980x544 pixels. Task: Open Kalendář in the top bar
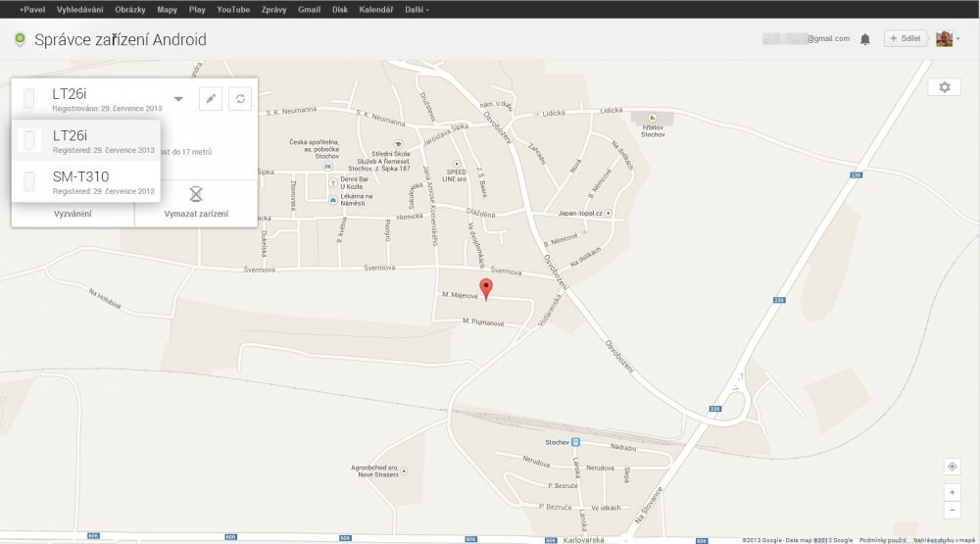point(375,10)
